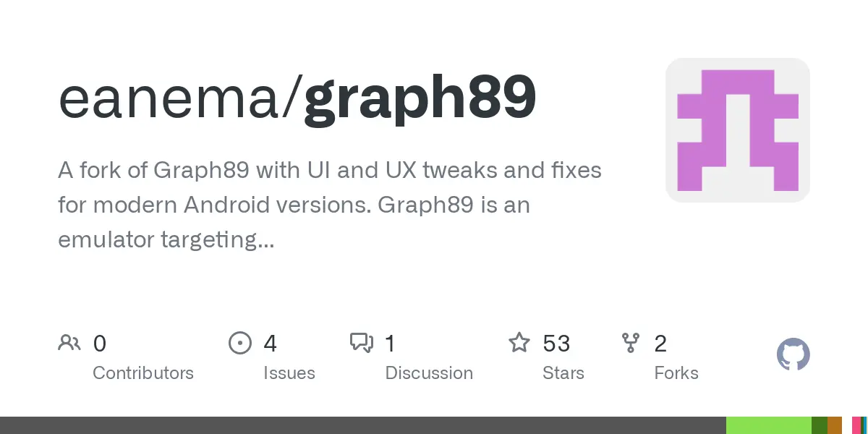The height and width of the screenshot is (434, 868).
Task: Click the Contributors people icon
Action: point(69,343)
